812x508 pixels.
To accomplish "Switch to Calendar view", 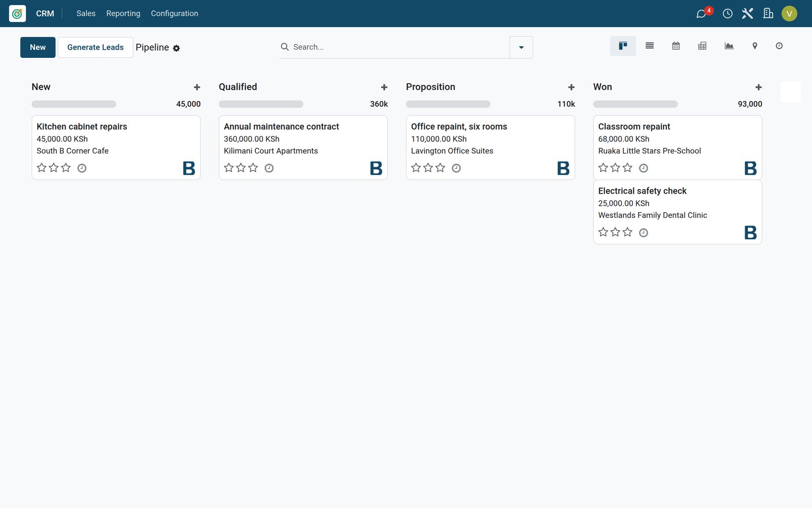I will (676, 46).
